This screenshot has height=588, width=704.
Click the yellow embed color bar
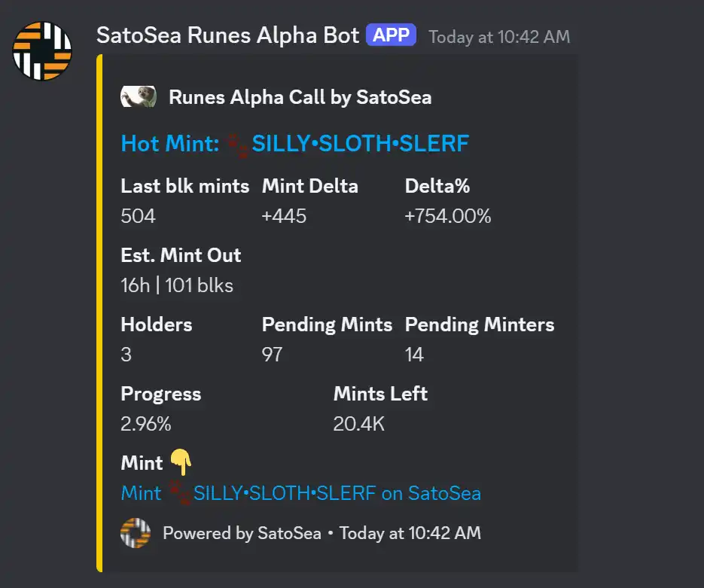99,313
